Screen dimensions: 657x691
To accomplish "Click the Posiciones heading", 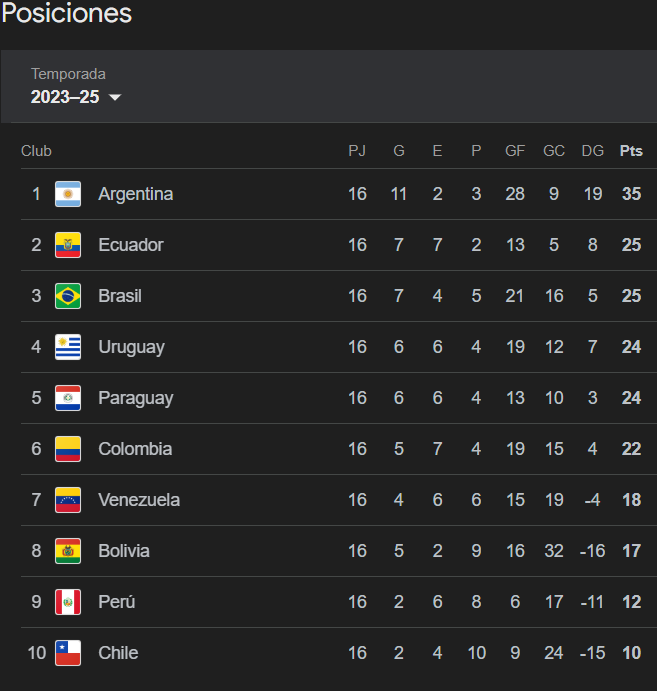I will point(66,14).
